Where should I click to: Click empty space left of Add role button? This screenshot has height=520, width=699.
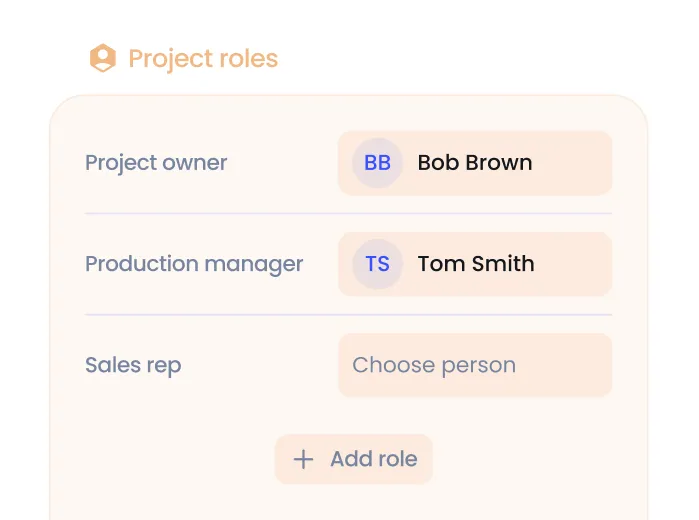pyautogui.click(x=170, y=460)
